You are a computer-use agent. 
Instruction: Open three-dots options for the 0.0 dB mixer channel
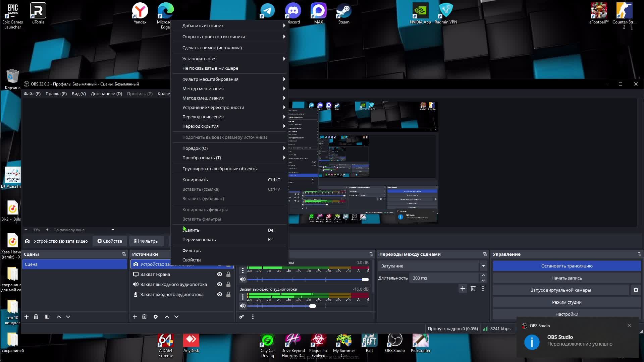[243, 270]
